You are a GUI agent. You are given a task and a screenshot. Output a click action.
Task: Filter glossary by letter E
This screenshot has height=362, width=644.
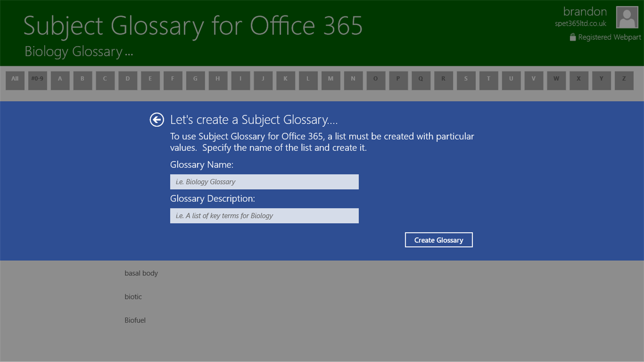point(150,81)
